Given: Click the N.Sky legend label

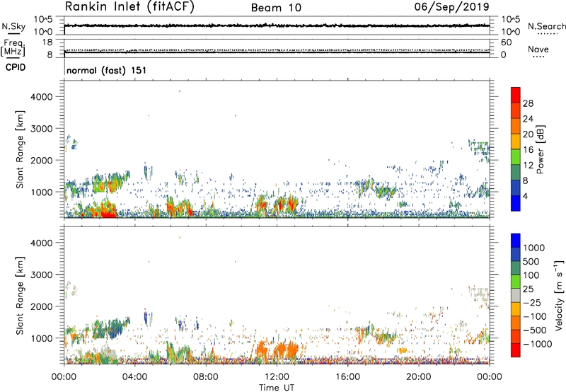Looking at the screenshot, I should click(13, 26).
